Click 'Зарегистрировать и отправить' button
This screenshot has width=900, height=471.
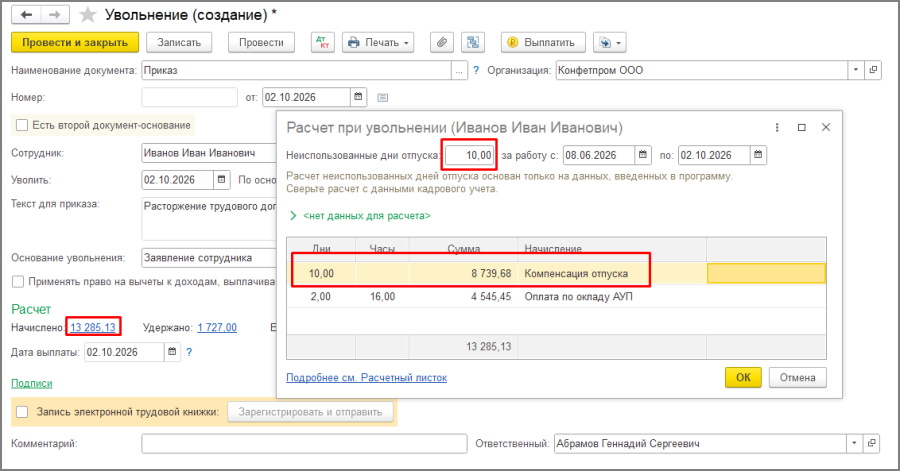310,412
